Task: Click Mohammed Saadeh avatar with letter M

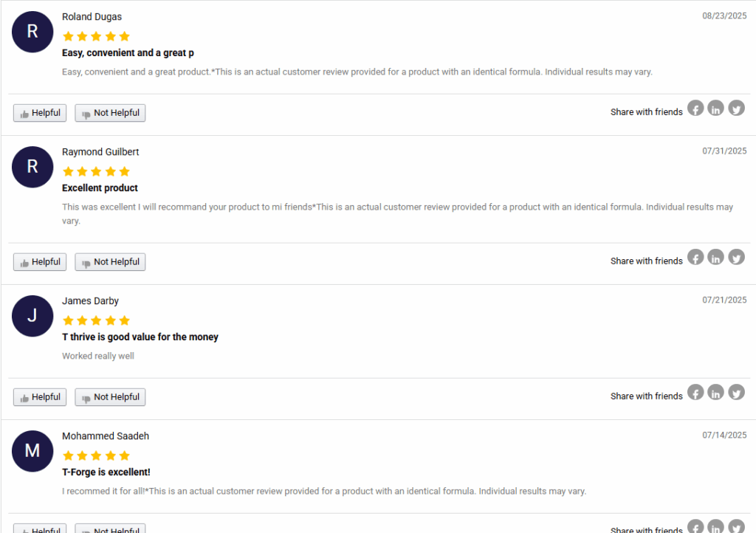Action: tap(32, 451)
